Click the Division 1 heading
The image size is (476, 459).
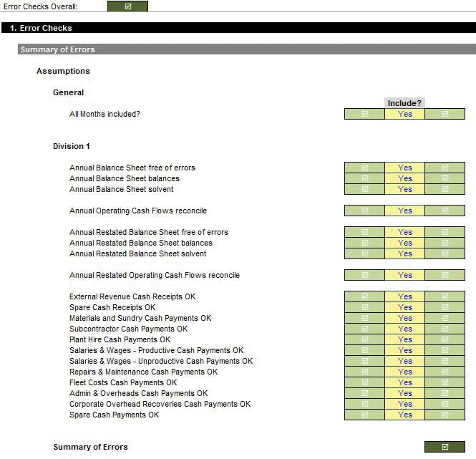pyautogui.click(x=72, y=146)
